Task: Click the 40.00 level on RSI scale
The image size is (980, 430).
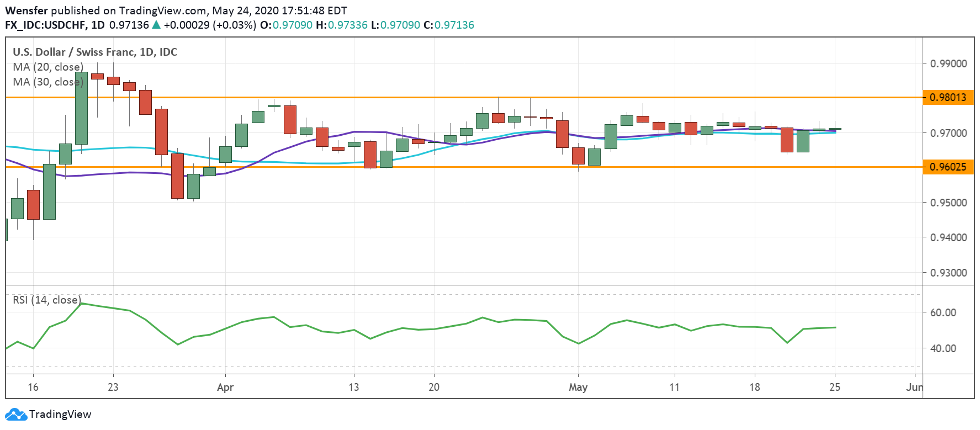Action: [x=943, y=348]
